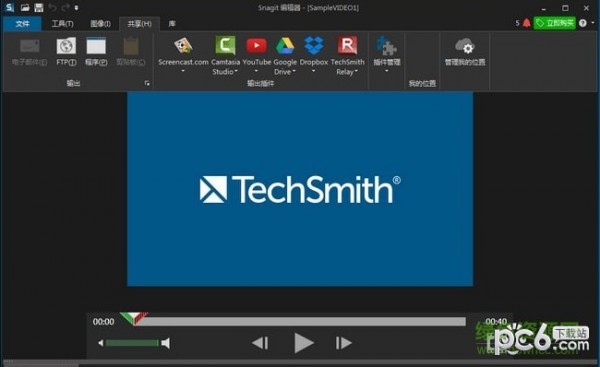Share to Screencast.com icon
The image size is (600, 367).
183,47
